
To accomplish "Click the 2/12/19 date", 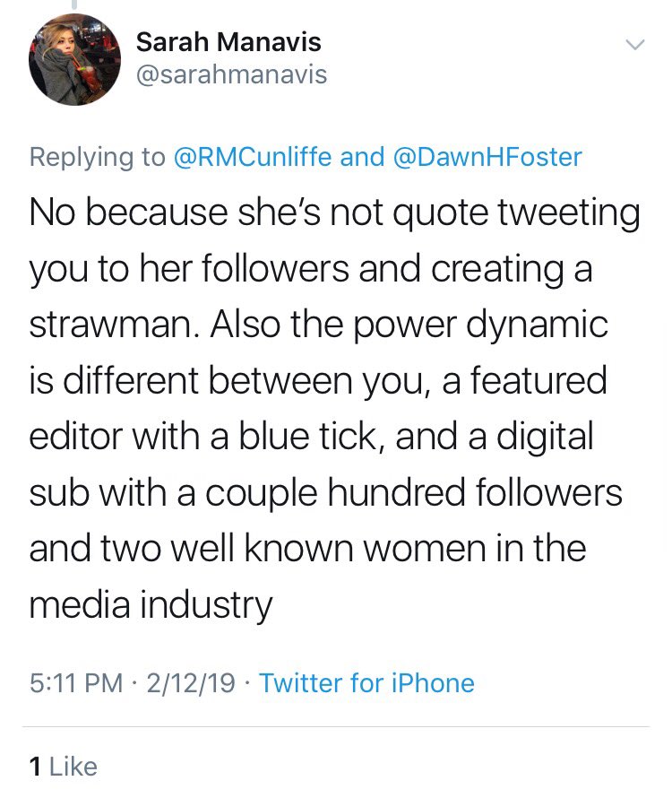I will (x=191, y=682).
